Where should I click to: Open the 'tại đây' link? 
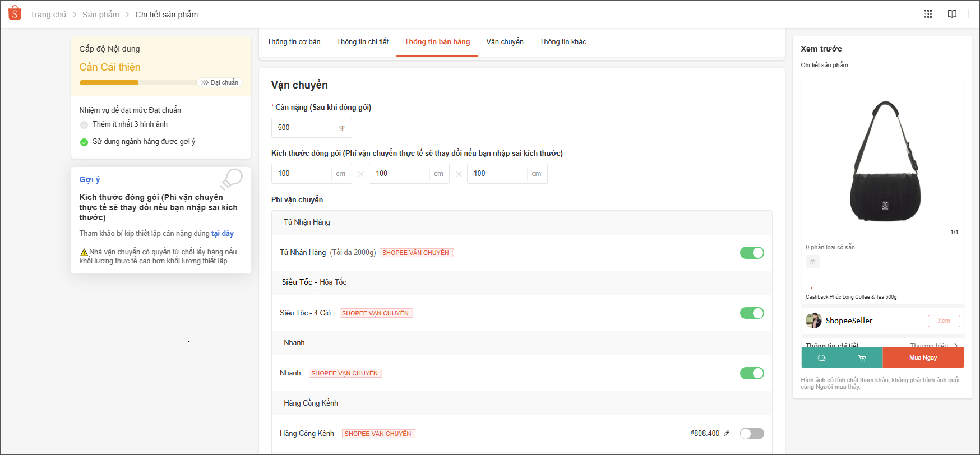pos(223,233)
